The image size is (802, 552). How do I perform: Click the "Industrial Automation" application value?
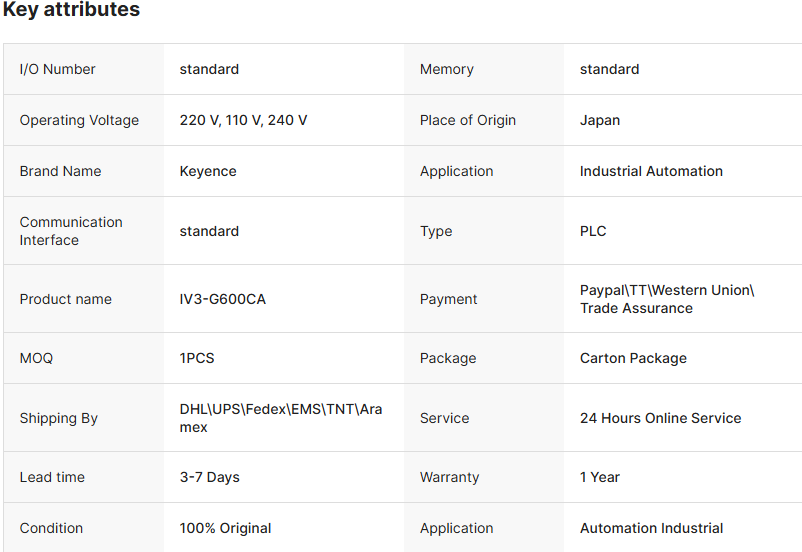[651, 171]
